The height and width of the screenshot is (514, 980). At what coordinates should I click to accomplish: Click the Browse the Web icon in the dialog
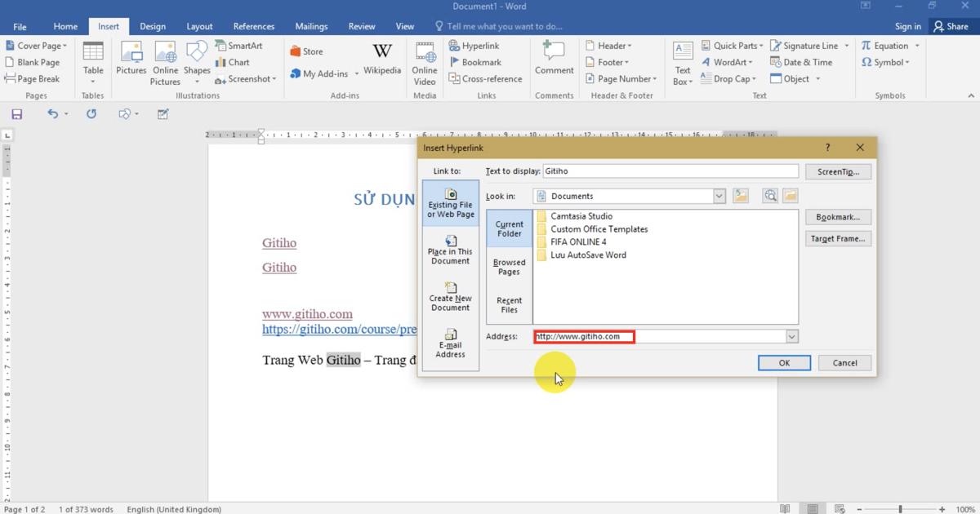coord(768,196)
